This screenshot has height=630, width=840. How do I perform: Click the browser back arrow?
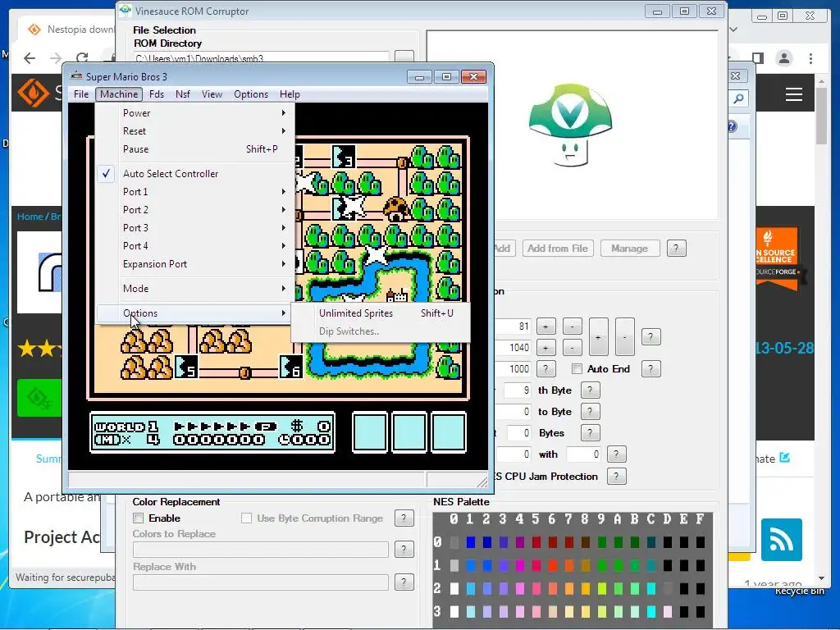pyautogui.click(x=30, y=58)
